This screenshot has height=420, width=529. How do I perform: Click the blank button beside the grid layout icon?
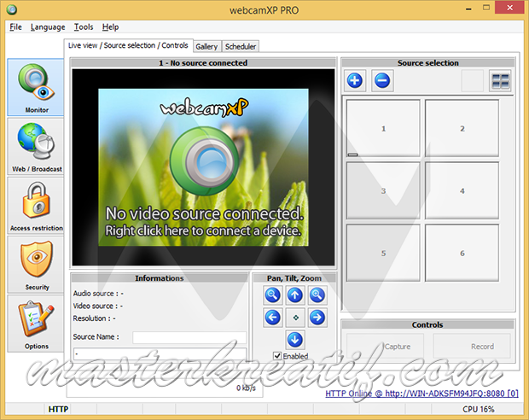473,81
